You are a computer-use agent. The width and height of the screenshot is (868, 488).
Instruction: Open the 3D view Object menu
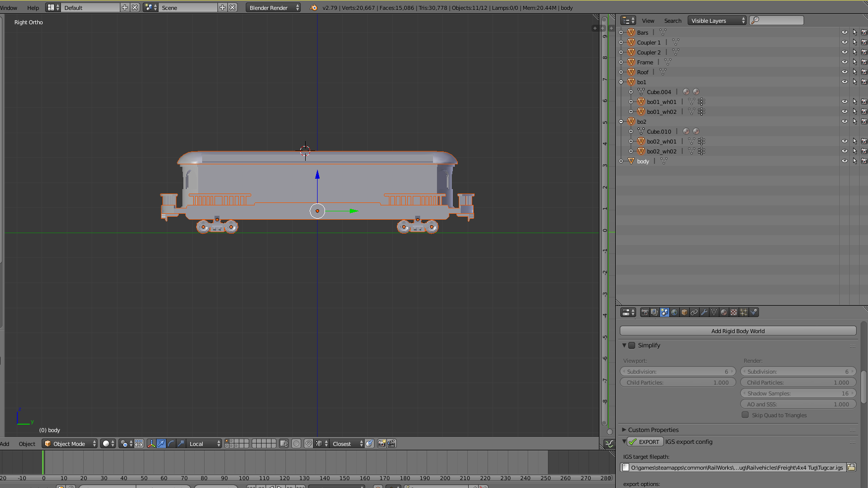pos(27,443)
